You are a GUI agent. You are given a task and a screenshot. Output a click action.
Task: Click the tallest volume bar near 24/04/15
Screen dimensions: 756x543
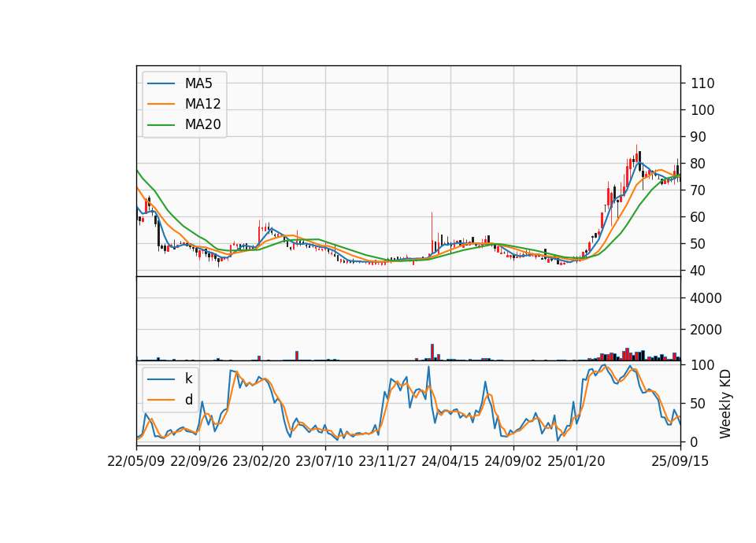tap(432, 353)
